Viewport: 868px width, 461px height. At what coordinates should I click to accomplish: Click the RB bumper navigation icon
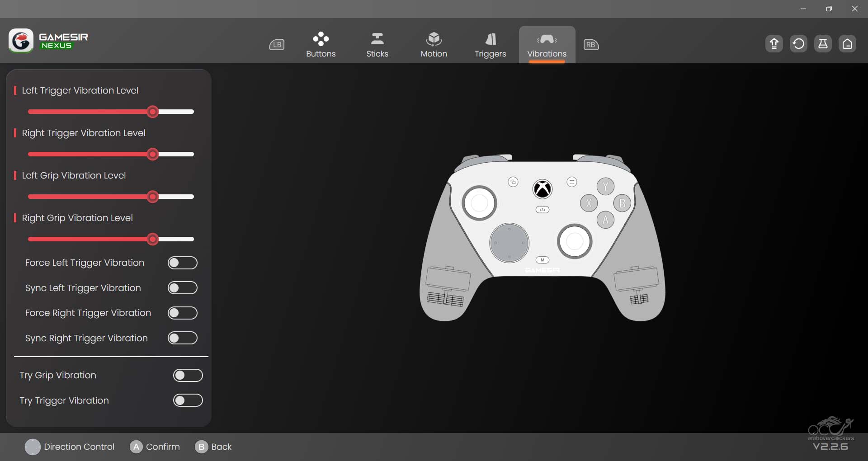[x=591, y=45]
